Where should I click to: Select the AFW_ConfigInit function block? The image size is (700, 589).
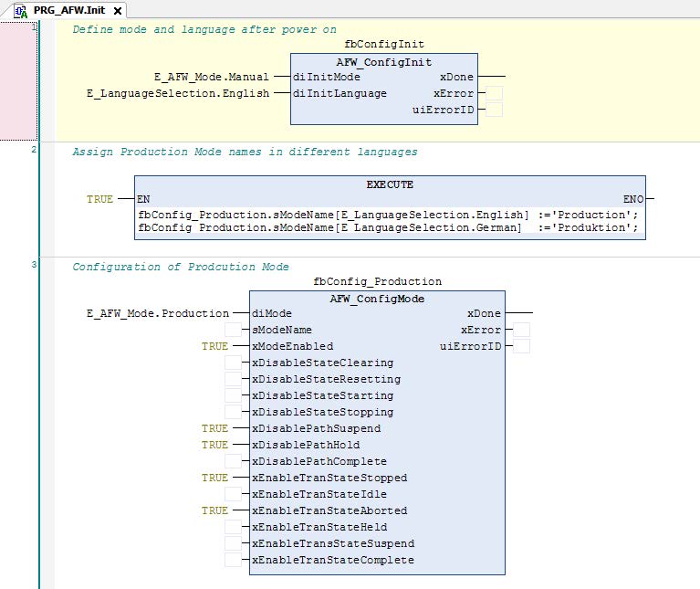(x=383, y=62)
